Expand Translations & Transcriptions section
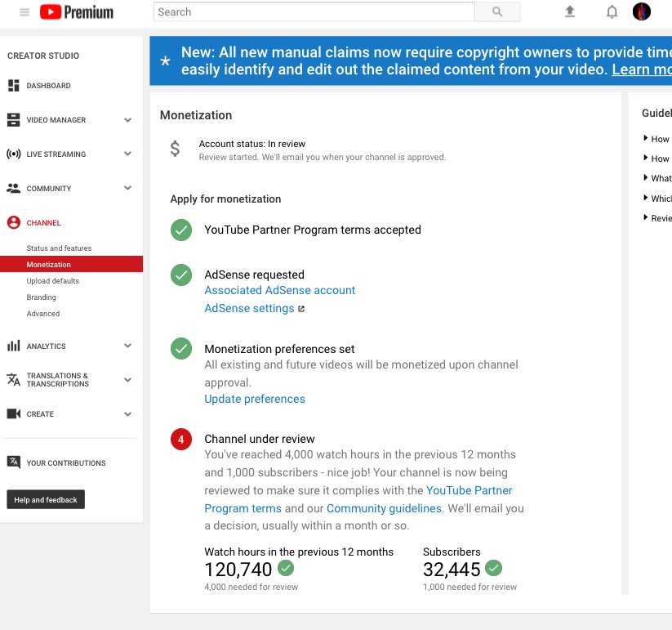Screen dimensions: 672x630 [x=127, y=379]
